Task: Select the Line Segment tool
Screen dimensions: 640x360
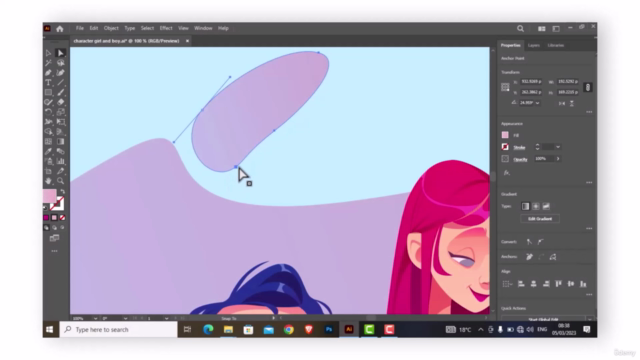Action: pos(60,82)
